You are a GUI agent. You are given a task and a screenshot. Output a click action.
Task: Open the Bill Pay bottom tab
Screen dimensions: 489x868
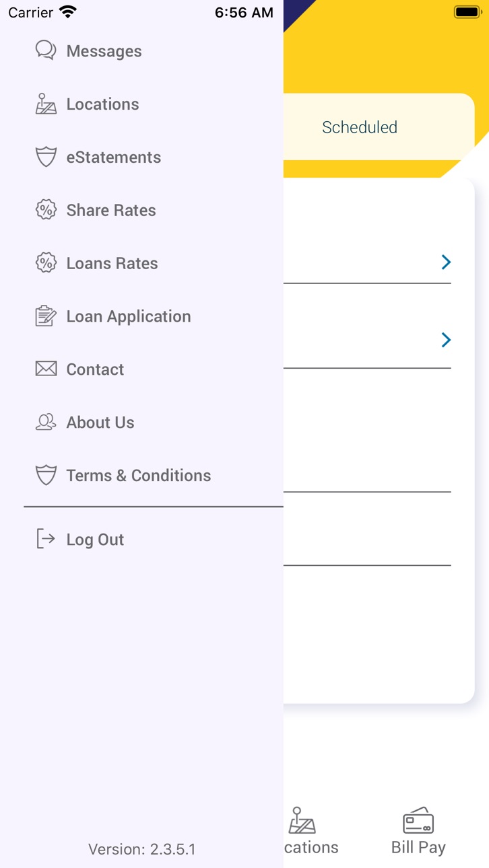coord(418,832)
